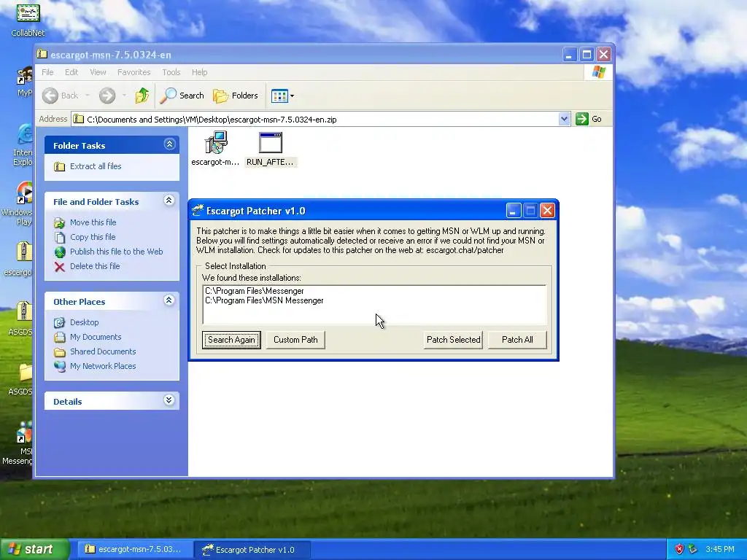Click the Back arrow icon in Explorer toolbar
This screenshot has width=747, height=560.
[50, 96]
